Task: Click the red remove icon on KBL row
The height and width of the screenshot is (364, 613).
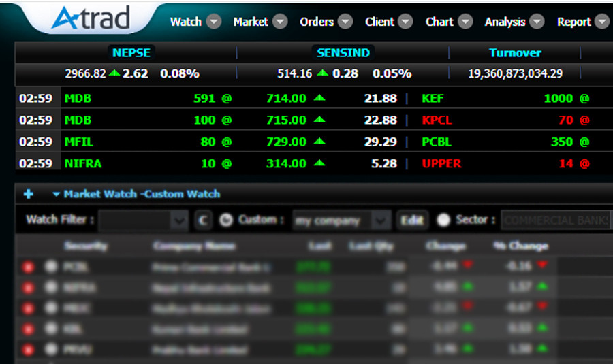Action: (28, 329)
